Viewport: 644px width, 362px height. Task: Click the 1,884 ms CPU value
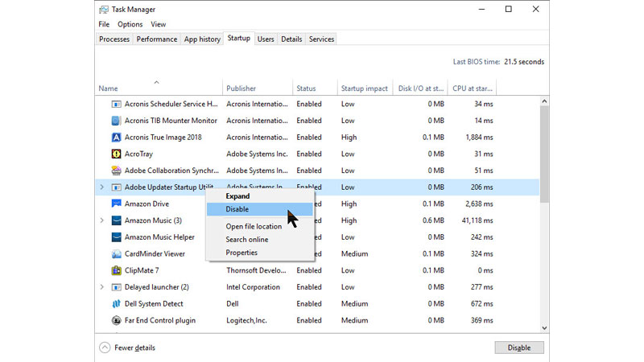tap(479, 138)
